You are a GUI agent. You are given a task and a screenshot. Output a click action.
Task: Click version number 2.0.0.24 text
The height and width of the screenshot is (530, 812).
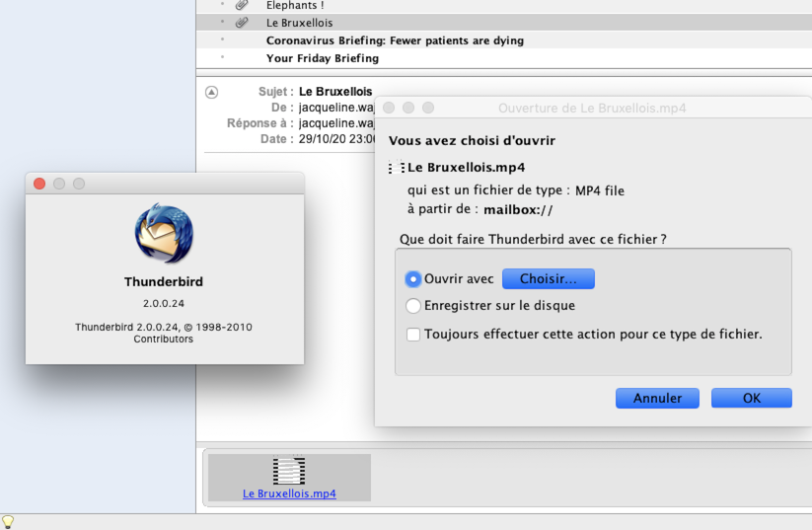pyautogui.click(x=164, y=304)
